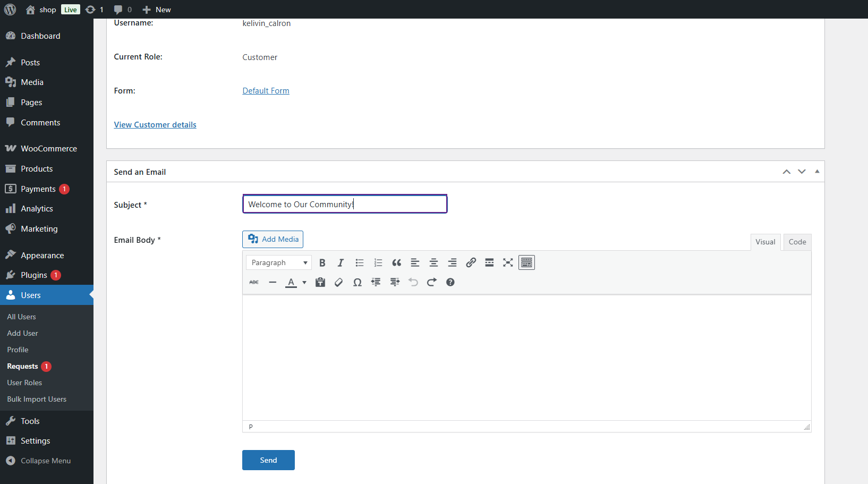Open the special character Omega tool
This screenshot has height=484, width=868.
point(358,283)
